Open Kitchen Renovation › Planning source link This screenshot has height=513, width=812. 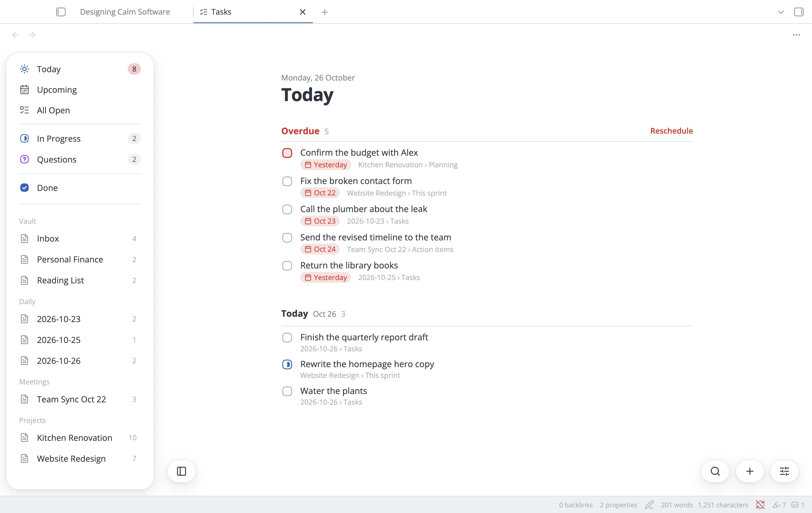(x=408, y=165)
